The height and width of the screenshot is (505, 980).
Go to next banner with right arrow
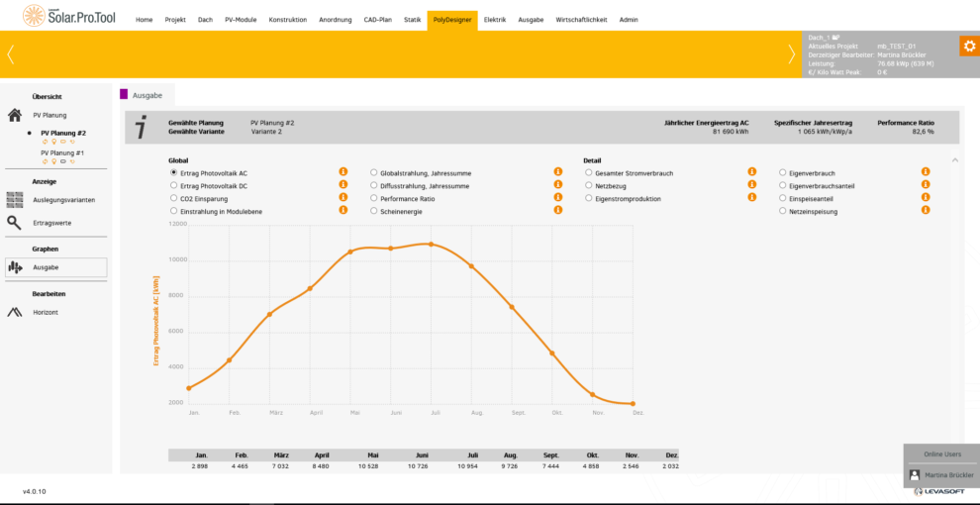[x=791, y=54]
